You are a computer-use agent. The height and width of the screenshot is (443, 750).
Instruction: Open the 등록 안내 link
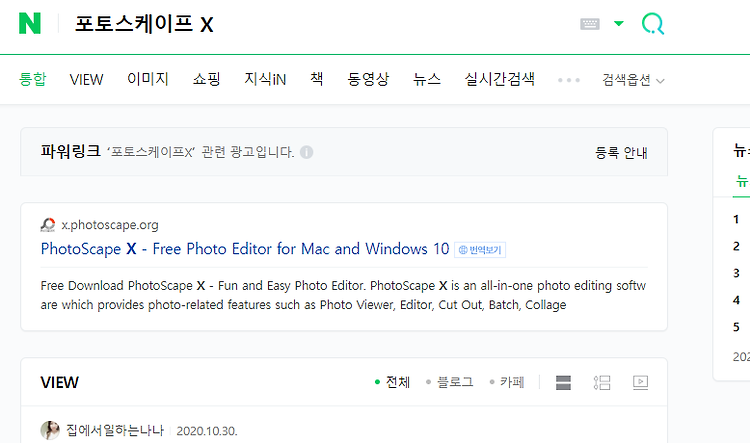coord(621,153)
